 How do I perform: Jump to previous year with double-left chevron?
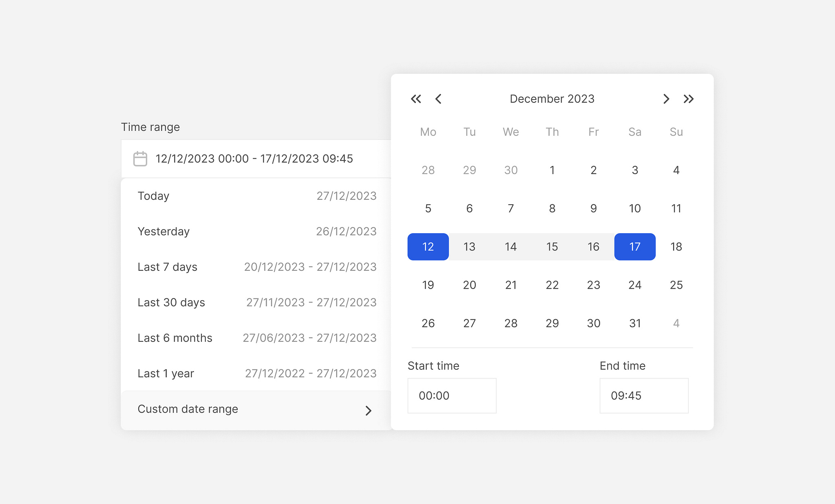pos(415,99)
